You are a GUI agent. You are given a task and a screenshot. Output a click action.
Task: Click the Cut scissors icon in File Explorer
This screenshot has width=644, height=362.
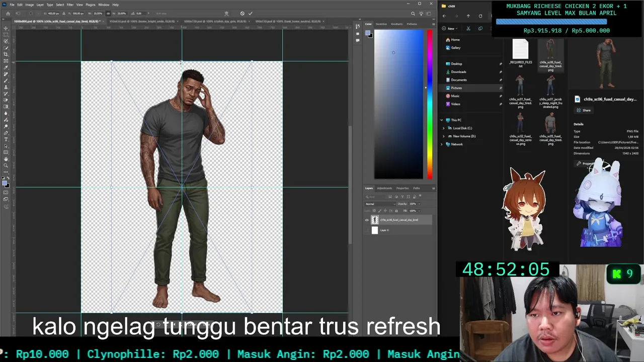[468, 28]
